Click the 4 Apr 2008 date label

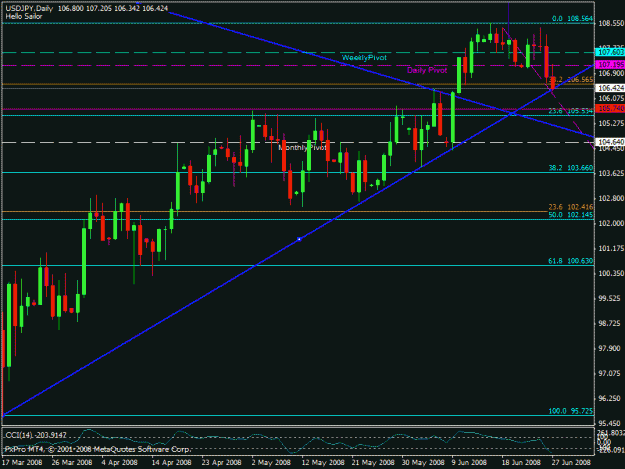(120, 462)
